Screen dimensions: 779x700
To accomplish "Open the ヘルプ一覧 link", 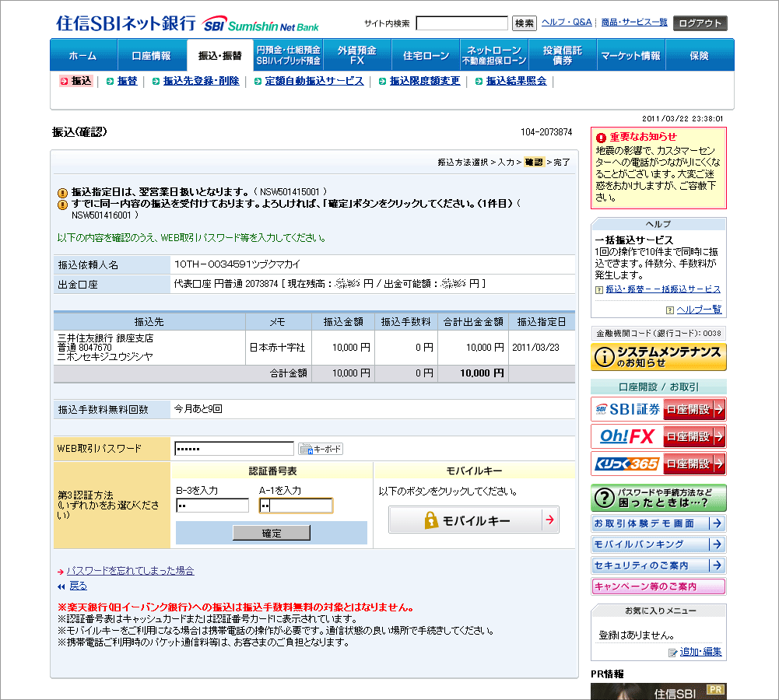I will [699, 310].
